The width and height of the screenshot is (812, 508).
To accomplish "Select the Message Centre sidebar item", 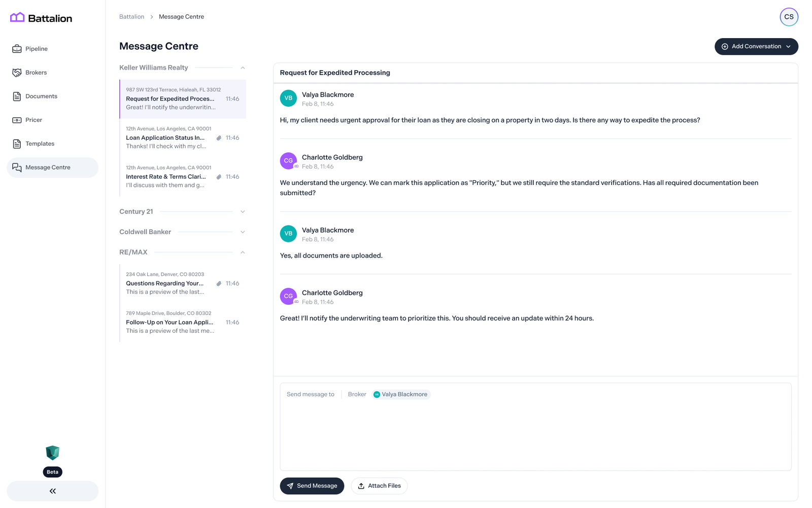I will pos(53,168).
